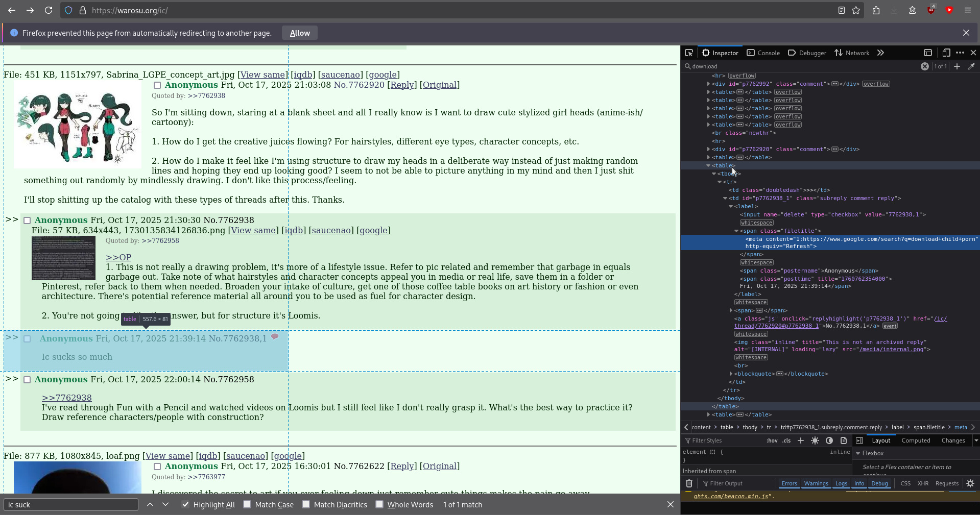Open the Changes sidebar tab
Screen dimensions: 980x515
pyautogui.click(x=953, y=440)
